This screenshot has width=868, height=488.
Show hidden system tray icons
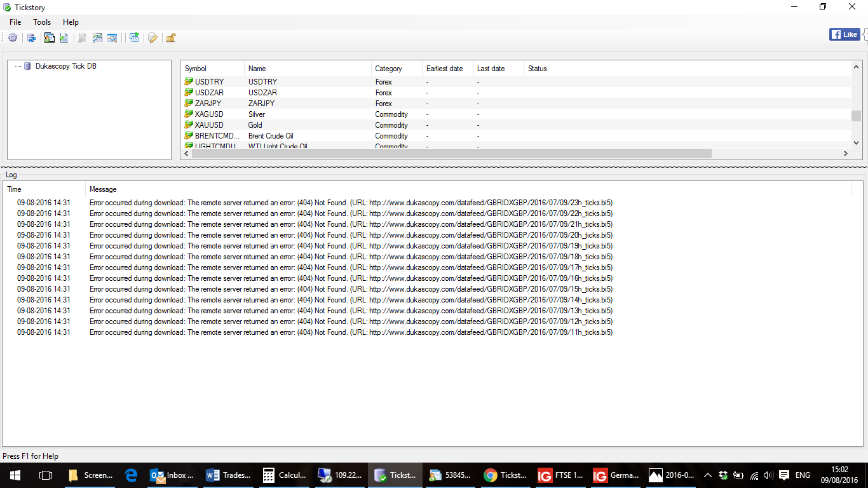tap(708, 475)
